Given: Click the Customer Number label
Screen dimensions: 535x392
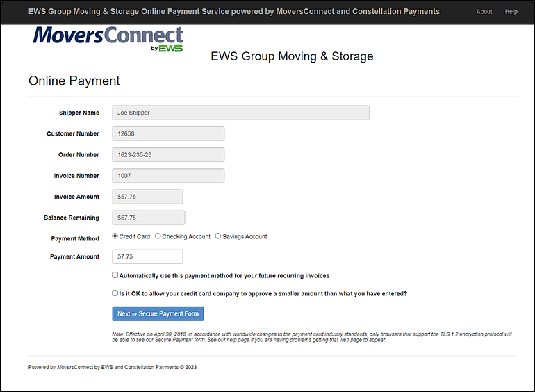Looking at the screenshot, I should [73, 133].
